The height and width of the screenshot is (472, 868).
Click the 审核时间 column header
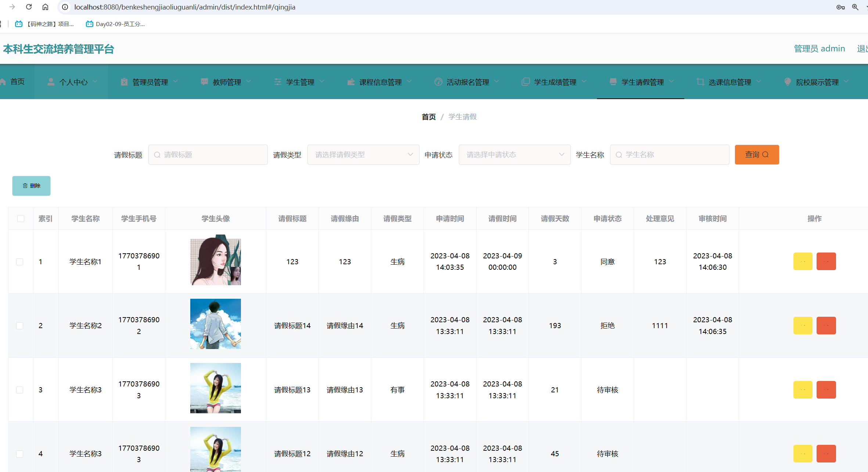pyautogui.click(x=713, y=219)
